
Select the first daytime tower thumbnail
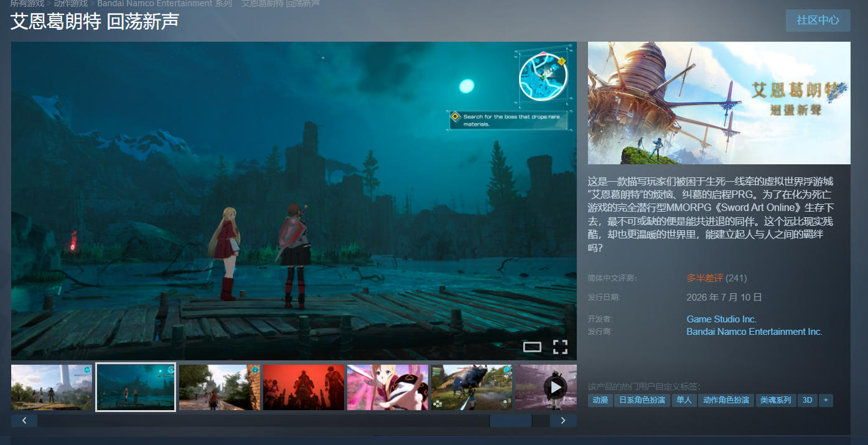52,387
